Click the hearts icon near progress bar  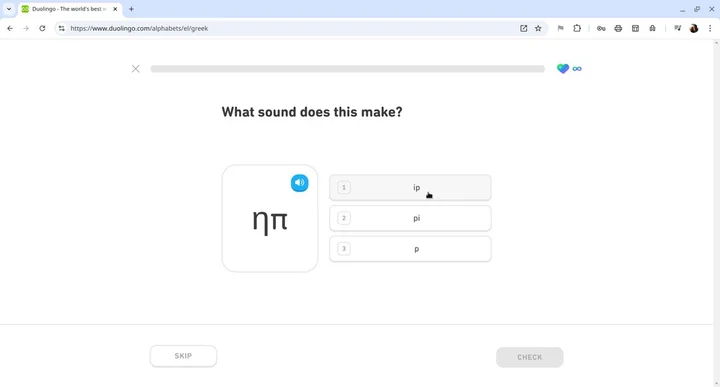click(563, 68)
